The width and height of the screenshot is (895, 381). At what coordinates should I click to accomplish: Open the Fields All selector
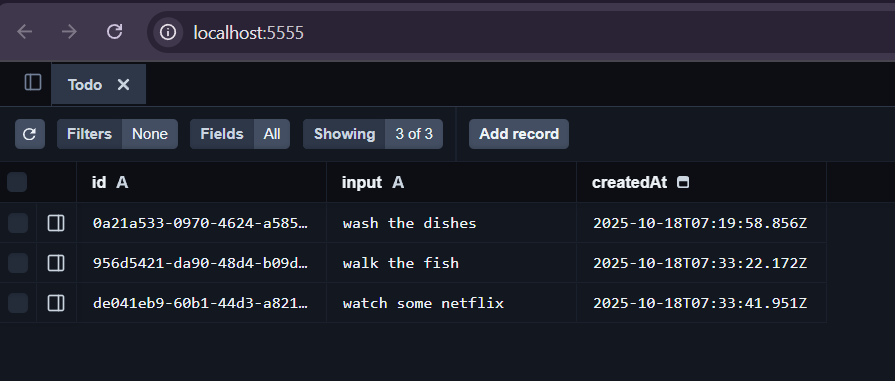pos(240,134)
